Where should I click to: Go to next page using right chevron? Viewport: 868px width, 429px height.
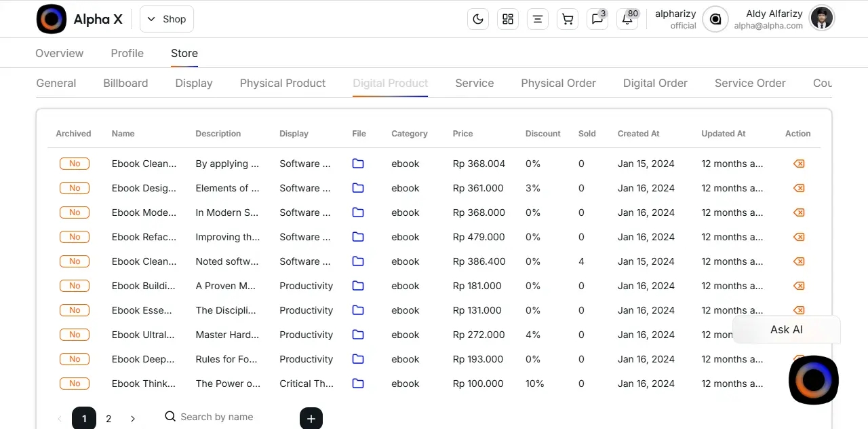133,419
